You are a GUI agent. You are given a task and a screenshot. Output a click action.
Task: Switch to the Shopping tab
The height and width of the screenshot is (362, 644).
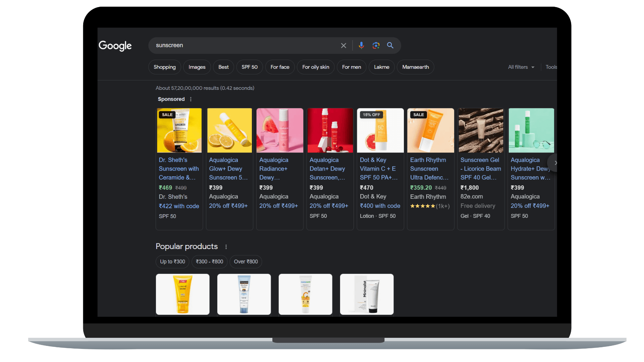pyautogui.click(x=164, y=67)
